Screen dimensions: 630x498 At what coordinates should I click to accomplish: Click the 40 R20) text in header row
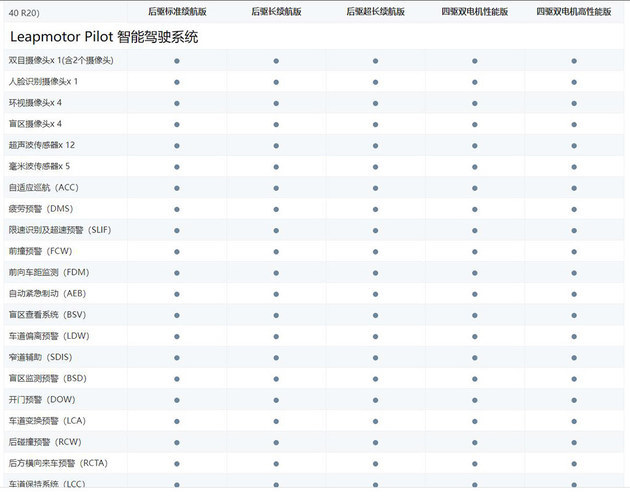pyautogui.click(x=24, y=13)
